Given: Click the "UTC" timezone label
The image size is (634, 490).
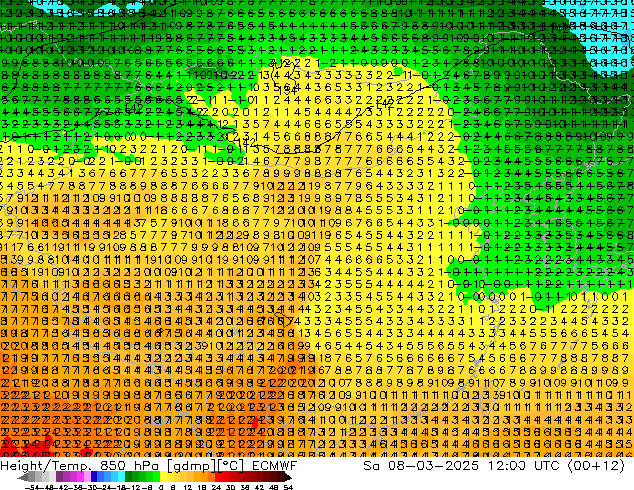Looking at the screenshot, I should click(547, 466).
